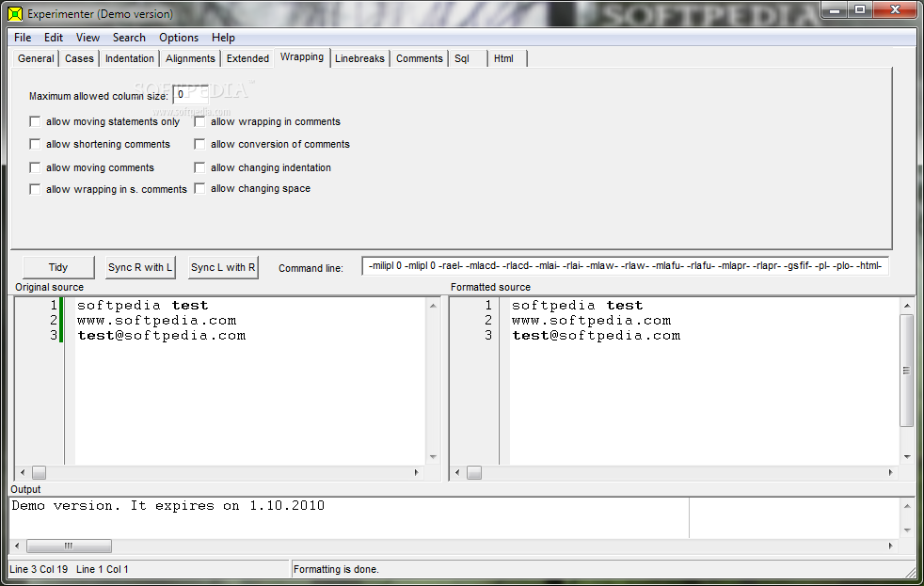Enable allow wrapping in s. comments
Image resolution: width=924 pixels, height=586 pixels.
(35, 189)
